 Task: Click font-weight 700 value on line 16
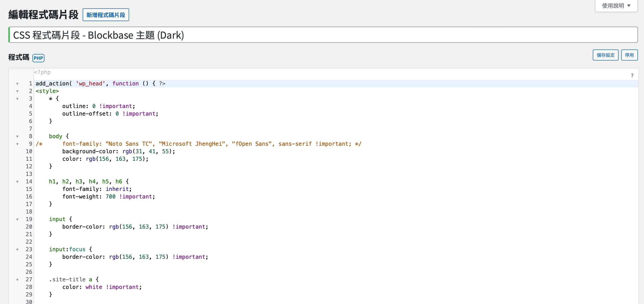coord(111,197)
